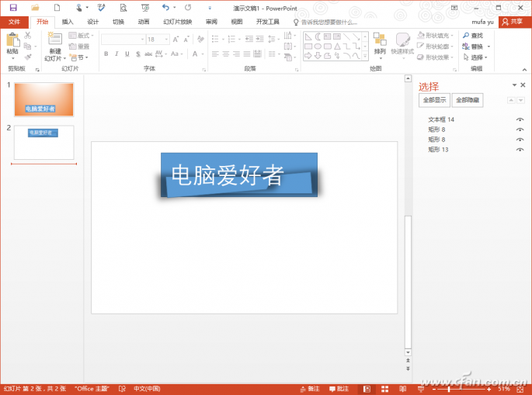Expand shapes gallery More arrow
532x395 pixels.
365,57
